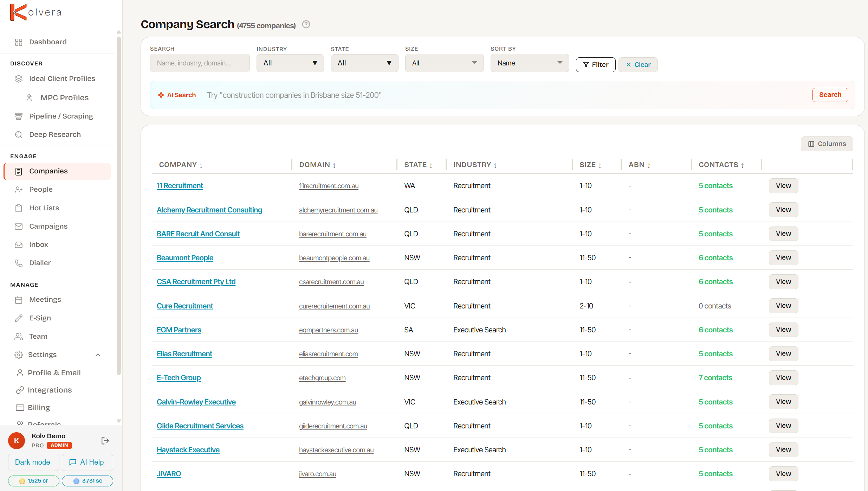
Task: Click the AI Help button
Action: (x=87, y=462)
